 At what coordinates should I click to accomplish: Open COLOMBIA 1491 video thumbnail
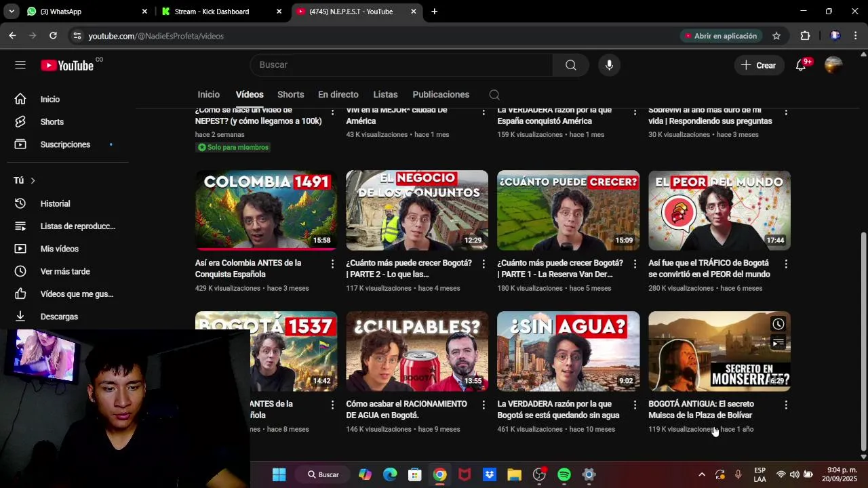pos(266,210)
